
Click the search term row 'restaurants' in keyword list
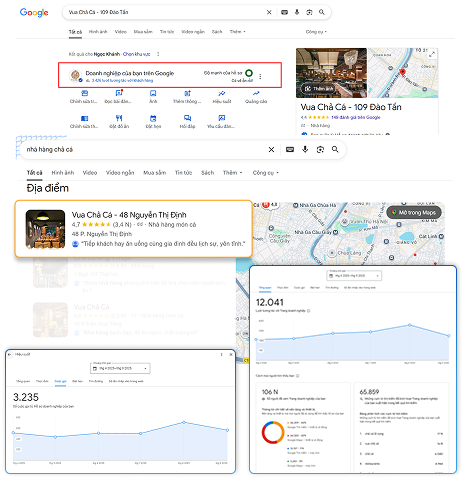(401, 464)
